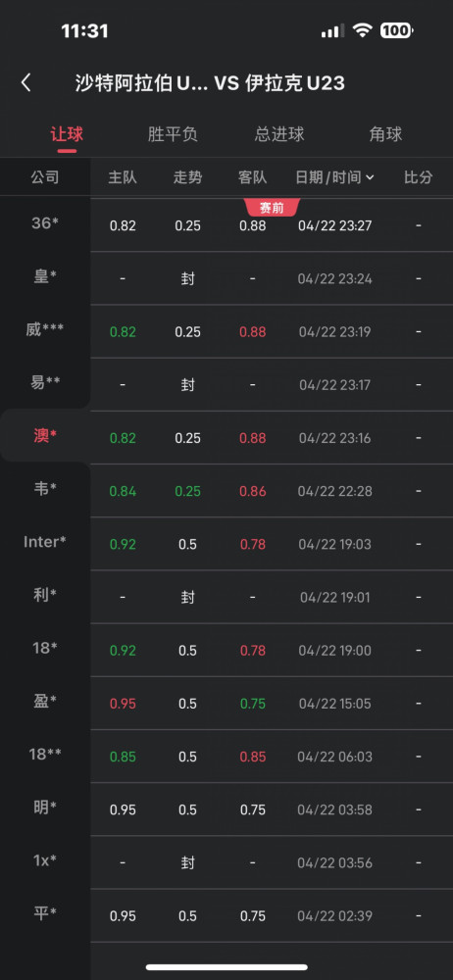Tap the green 0.84 home odds value
Viewport: 453px width, 980px height.
[123, 491]
